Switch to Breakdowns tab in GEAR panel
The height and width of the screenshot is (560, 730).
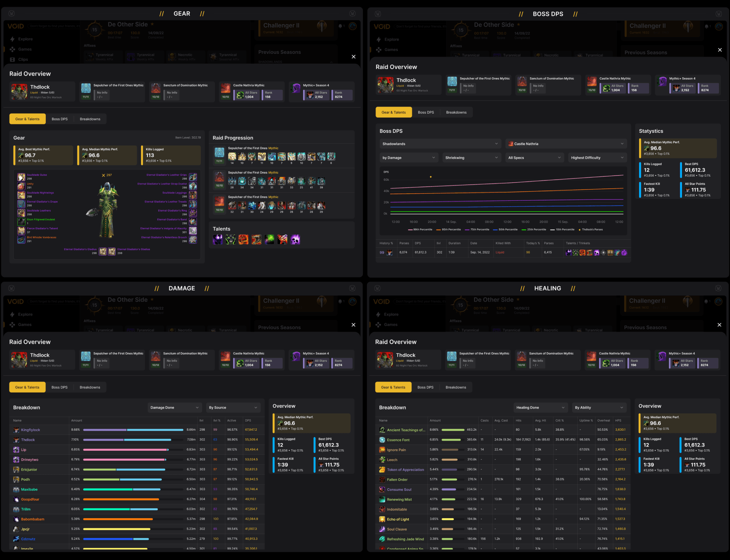(x=90, y=119)
